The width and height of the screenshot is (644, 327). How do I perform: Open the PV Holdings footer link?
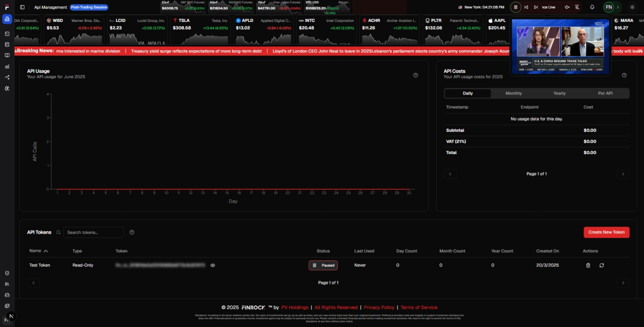(295, 307)
